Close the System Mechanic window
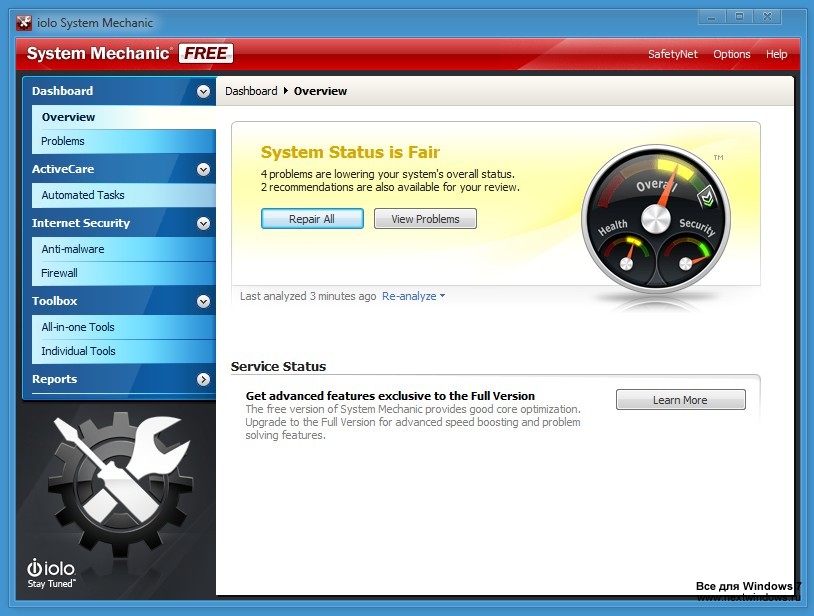The height and width of the screenshot is (616, 814). tap(767, 17)
